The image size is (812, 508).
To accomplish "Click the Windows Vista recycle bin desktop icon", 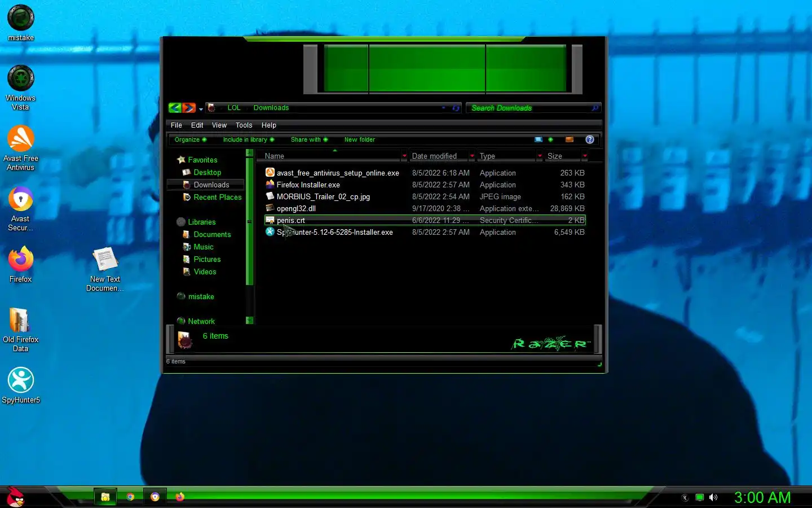I will point(21,87).
